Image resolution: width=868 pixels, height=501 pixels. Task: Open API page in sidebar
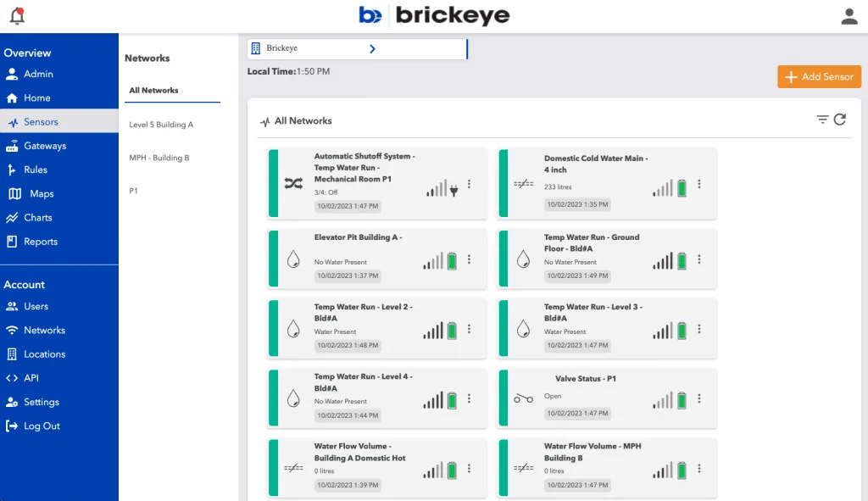coord(59,378)
